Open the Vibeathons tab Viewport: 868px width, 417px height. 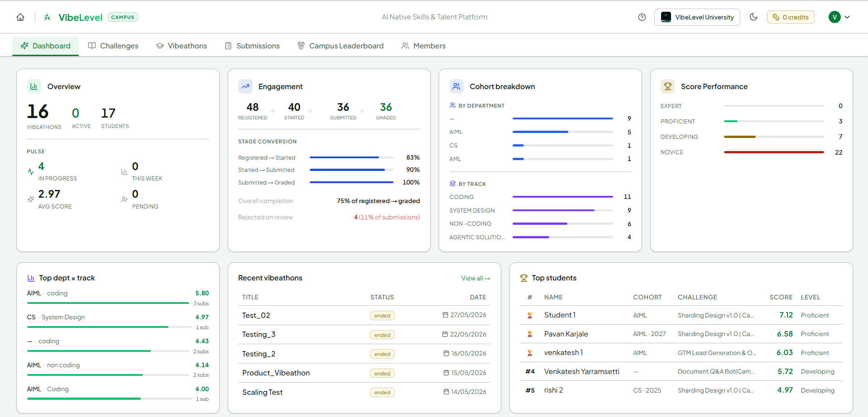coord(182,46)
